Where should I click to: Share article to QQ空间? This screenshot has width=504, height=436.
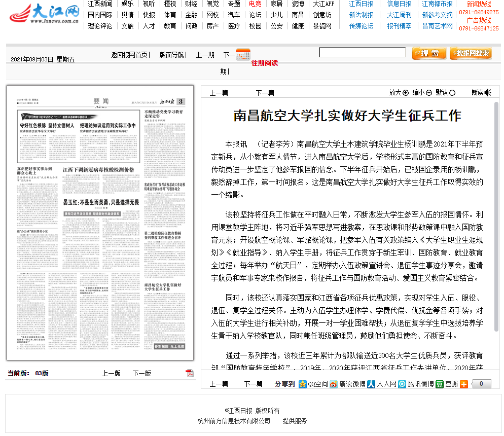313,384
